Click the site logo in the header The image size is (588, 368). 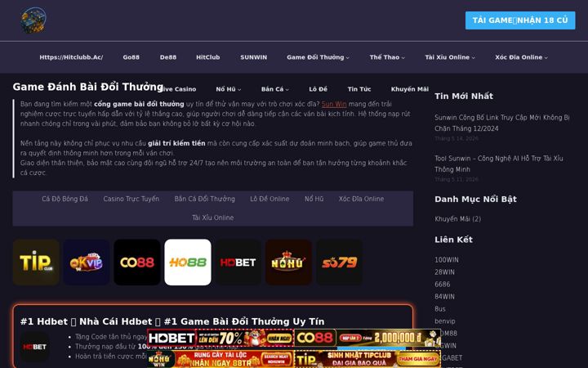coord(33,20)
